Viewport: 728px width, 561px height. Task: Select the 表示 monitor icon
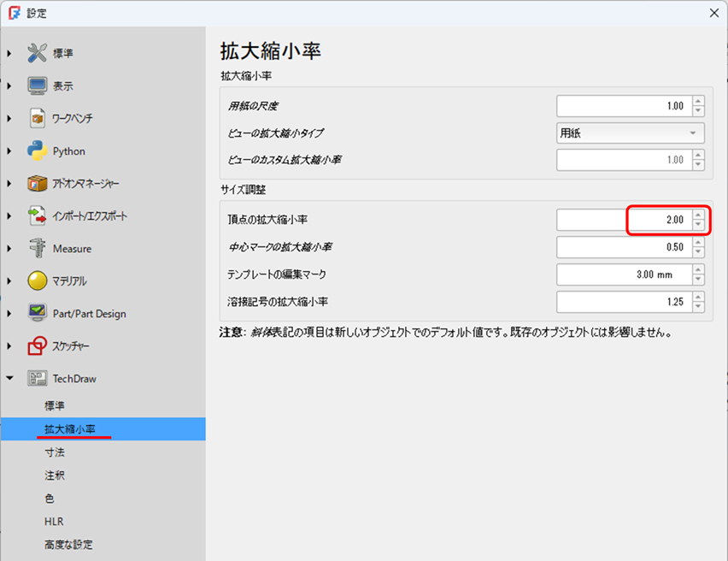(x=37, y=86)
